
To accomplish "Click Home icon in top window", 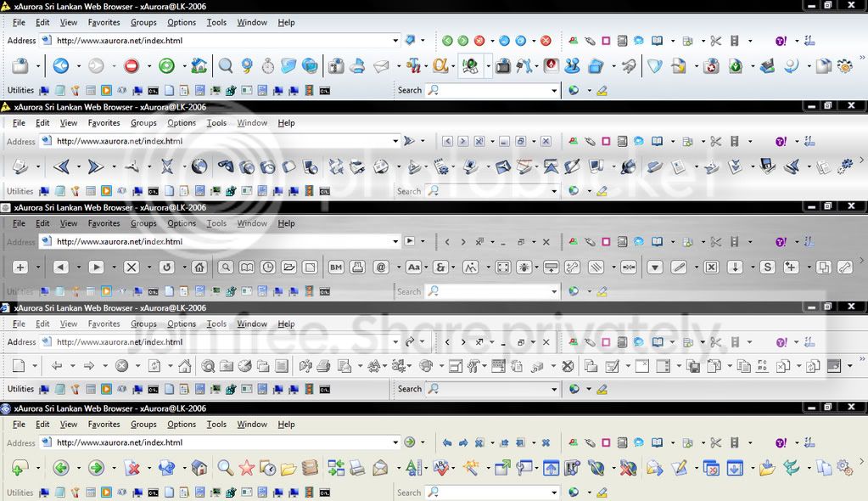I will coord(199,66).
